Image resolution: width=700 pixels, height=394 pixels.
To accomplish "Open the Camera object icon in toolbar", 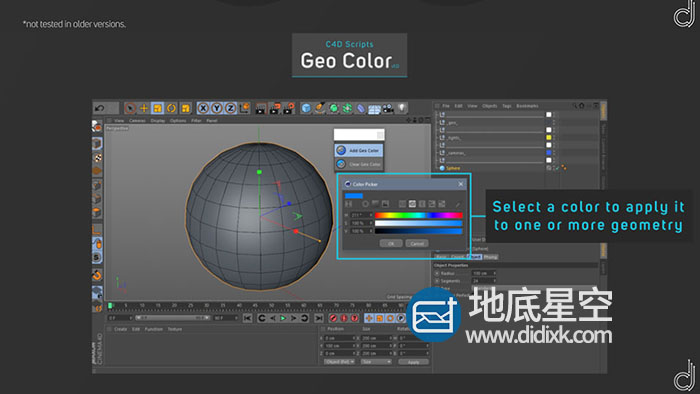I will click(x=388, y=108).
